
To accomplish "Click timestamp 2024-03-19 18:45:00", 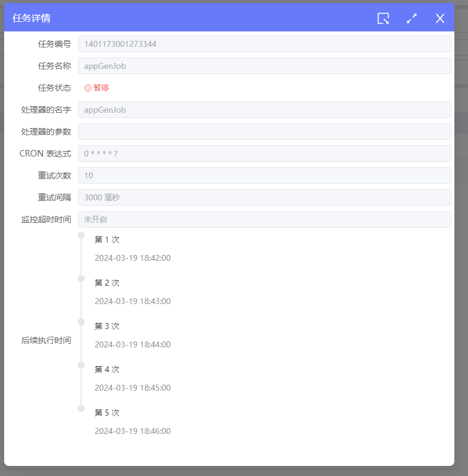I will tap(133, 388).
